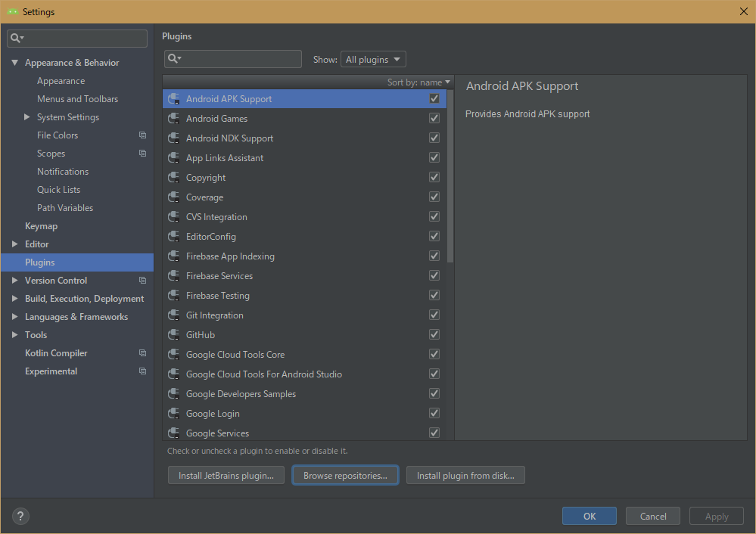Image resolution: width=756 pixels, height=534 pixels.
Task: Uncheck the Google Login plugin
Action: pyautogui.click(x=434, y=412)
